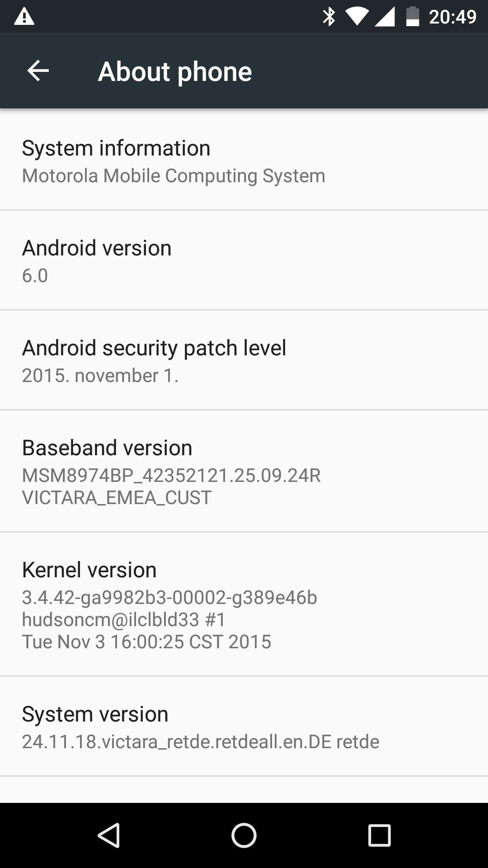Tap the About phone title
This screenshot has height=868, width=488.
[x=175, y=71]
